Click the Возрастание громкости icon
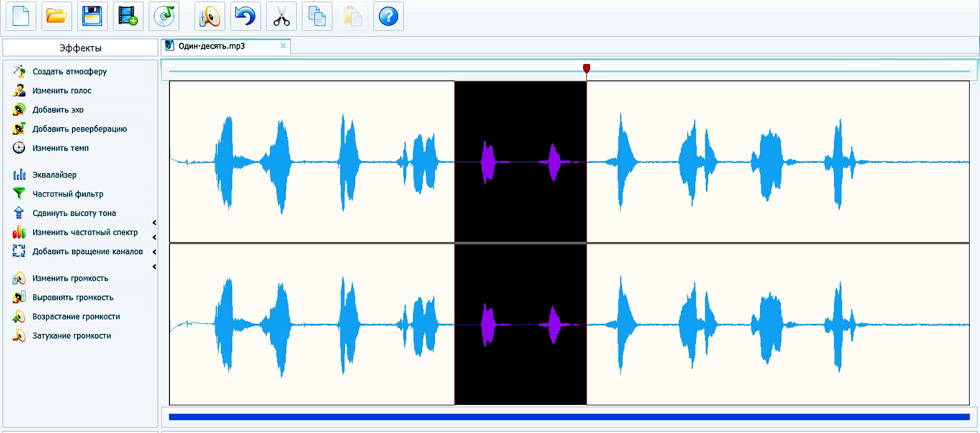This screenshot has height=433, width=980. point(19,317)
